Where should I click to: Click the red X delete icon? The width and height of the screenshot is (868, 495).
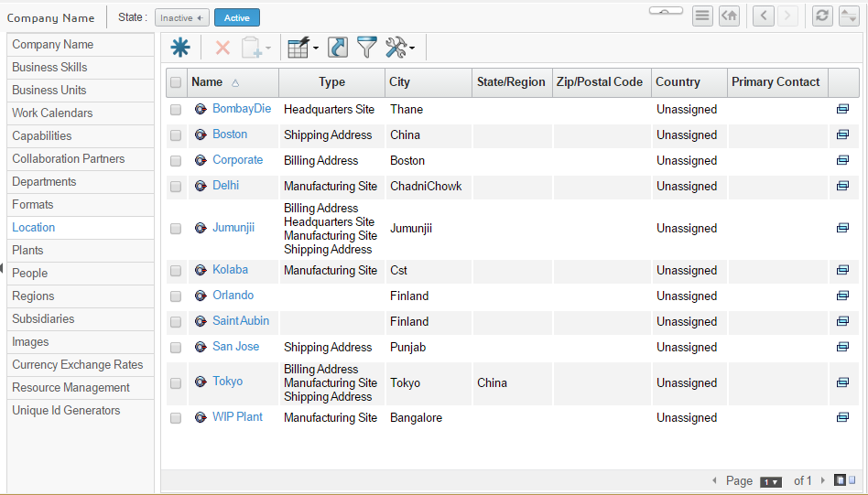222,48
